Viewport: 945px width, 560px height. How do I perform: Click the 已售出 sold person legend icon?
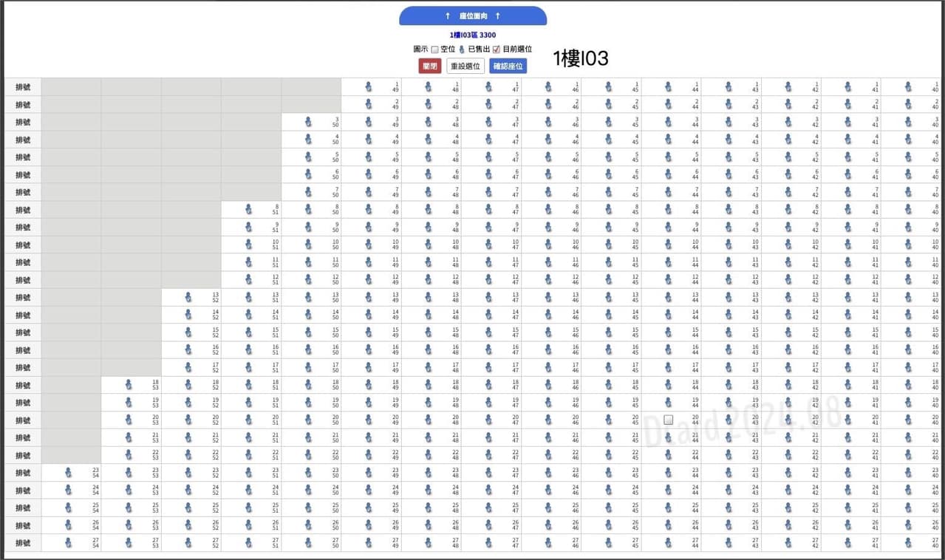pyautogui.click(x=462, y=49)
